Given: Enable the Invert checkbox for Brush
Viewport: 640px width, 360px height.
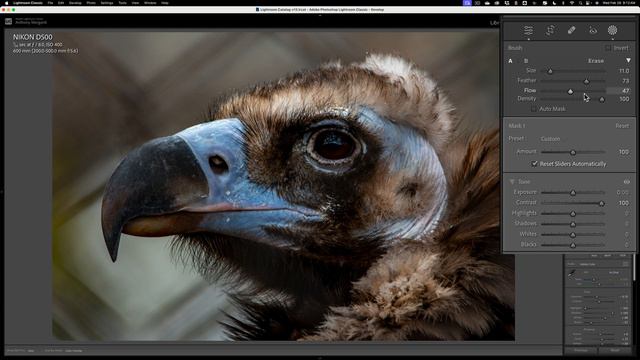Looking at the screenshot, I should coord(608,48).
